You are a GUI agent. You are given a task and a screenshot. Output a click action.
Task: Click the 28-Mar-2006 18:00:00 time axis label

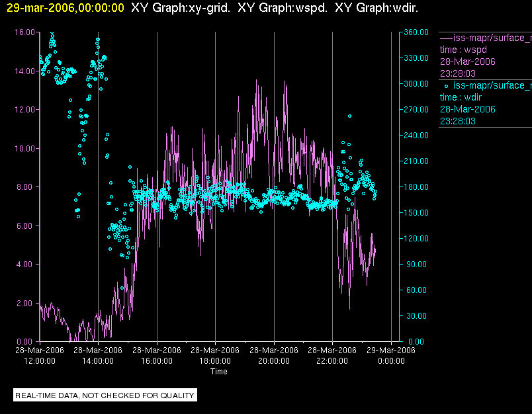point(215,355)
